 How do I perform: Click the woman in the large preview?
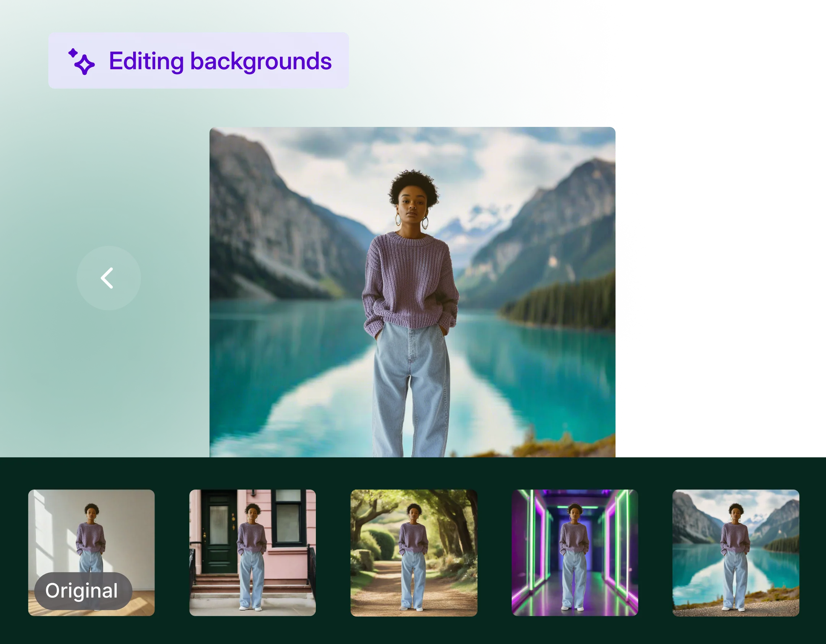(x=413, y=207)
